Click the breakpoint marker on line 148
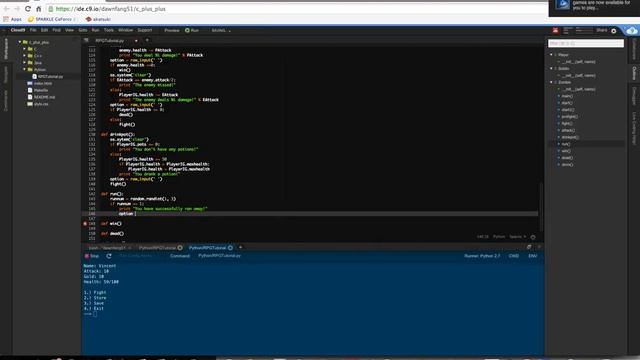 (x=85, y=224)
